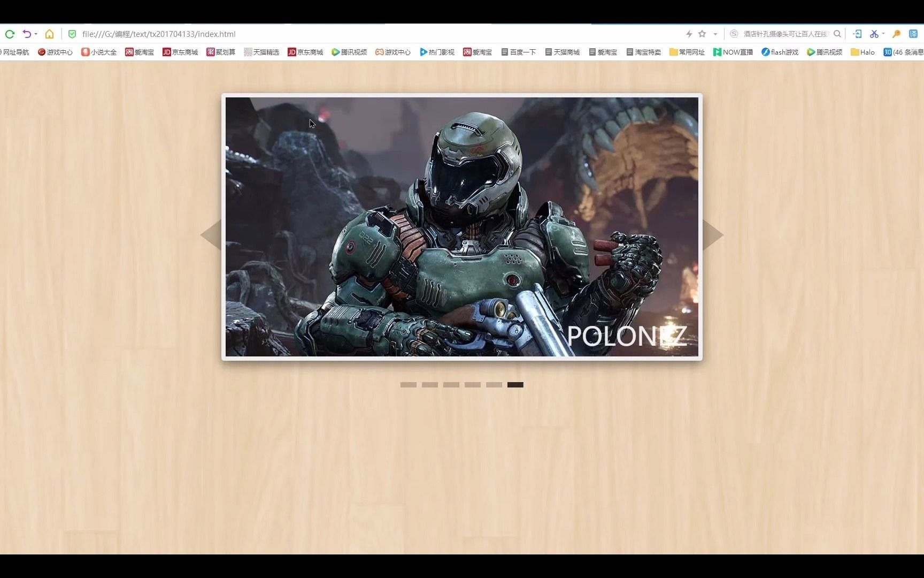Screen dimensions: 924x578
Task: Click the Sogou search engine icon
Action: point(734,34)
